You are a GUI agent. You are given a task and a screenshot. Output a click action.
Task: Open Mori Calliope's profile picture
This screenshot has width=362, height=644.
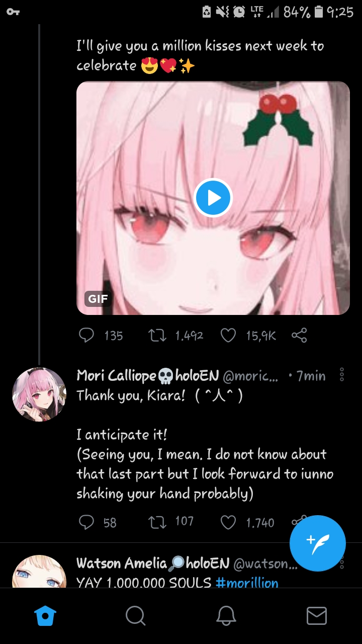pyautogui.click(x=39, y=394)
